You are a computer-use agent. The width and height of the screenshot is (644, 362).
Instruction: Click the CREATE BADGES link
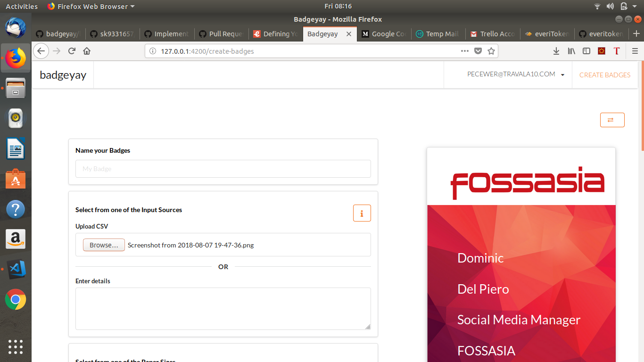[x=605, y=74]
